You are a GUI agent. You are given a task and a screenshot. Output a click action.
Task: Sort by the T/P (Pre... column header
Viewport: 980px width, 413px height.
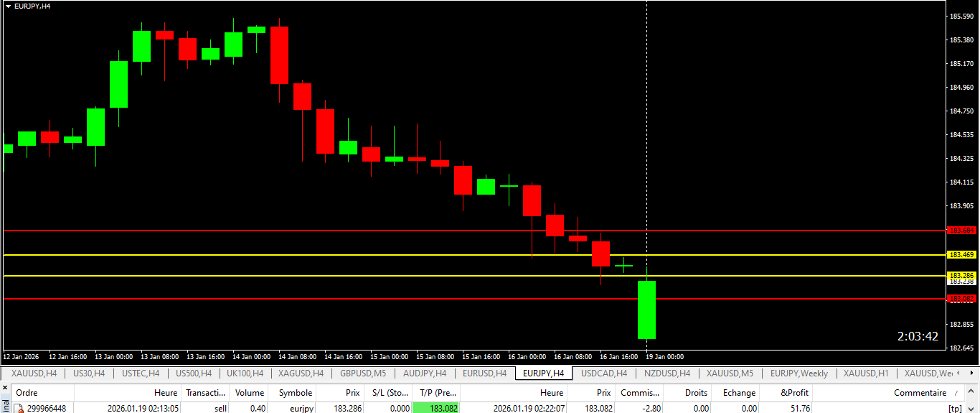coord(436,393)
